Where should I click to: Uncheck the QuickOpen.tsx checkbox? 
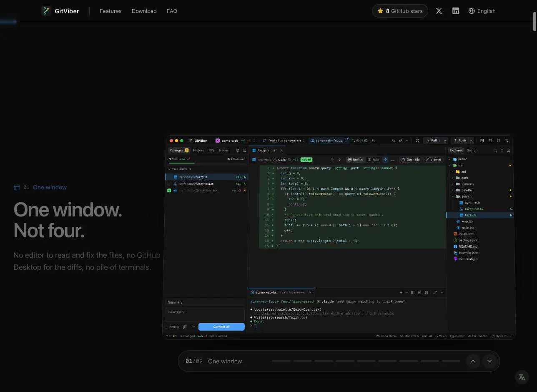pos(169,191)
